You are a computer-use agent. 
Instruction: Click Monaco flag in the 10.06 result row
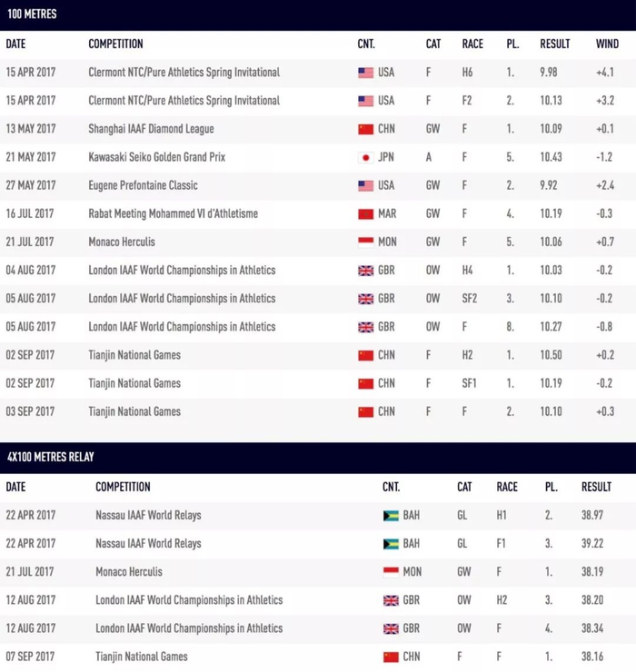365,242
